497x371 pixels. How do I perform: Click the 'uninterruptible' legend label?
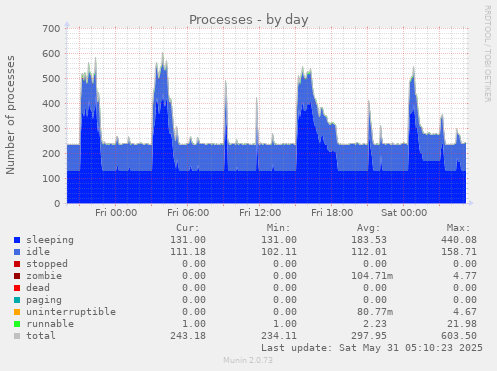tap(71, 312)
